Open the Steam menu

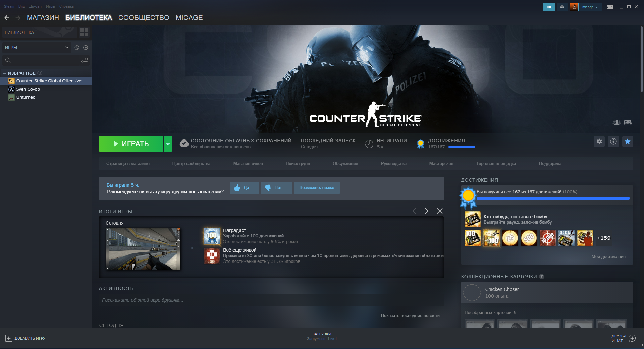(x=9, y=6)
